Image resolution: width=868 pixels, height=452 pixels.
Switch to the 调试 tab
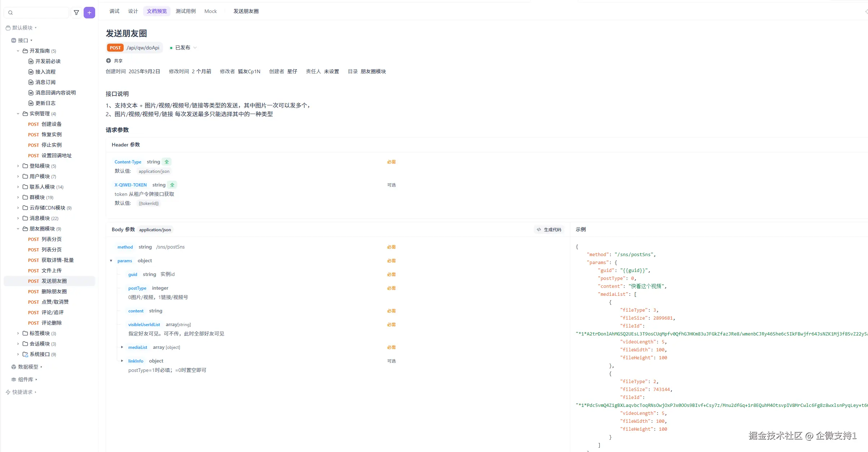pos(114,11)
